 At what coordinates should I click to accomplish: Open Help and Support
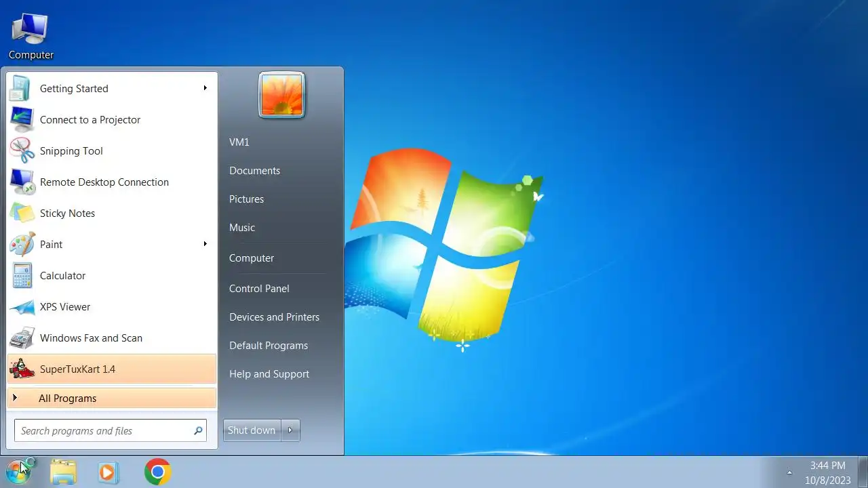coord(269,373)
